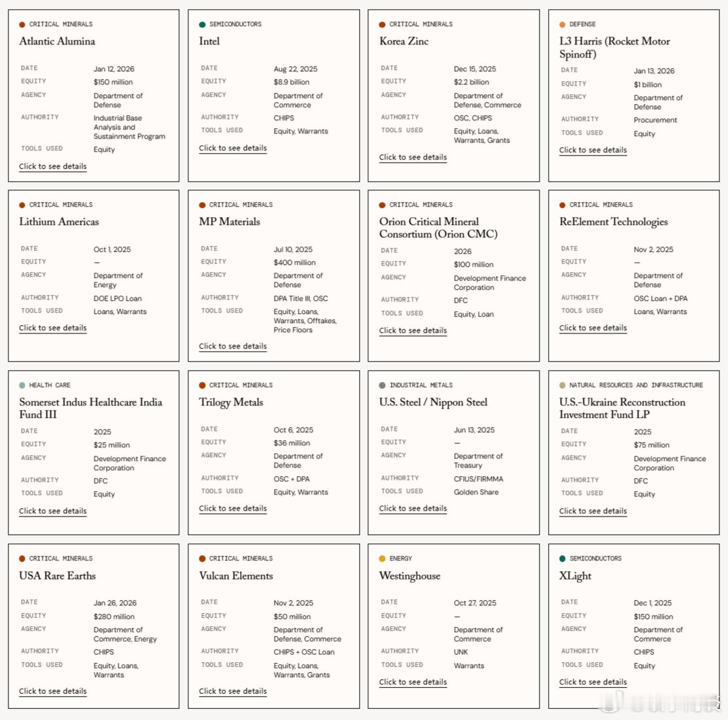
Task: Click the U.S.-Ukraine Reconstruction Investment Fund LP title
Action: [x=622, y=408]
